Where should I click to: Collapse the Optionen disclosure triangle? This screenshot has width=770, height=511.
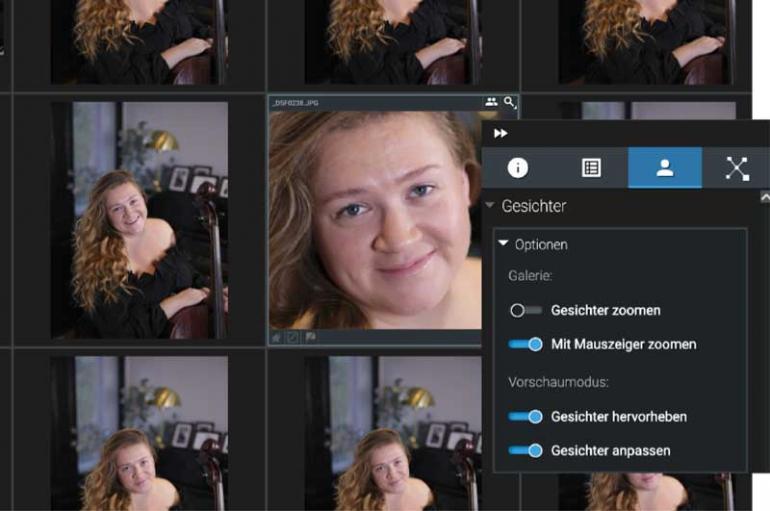(504, 244)
